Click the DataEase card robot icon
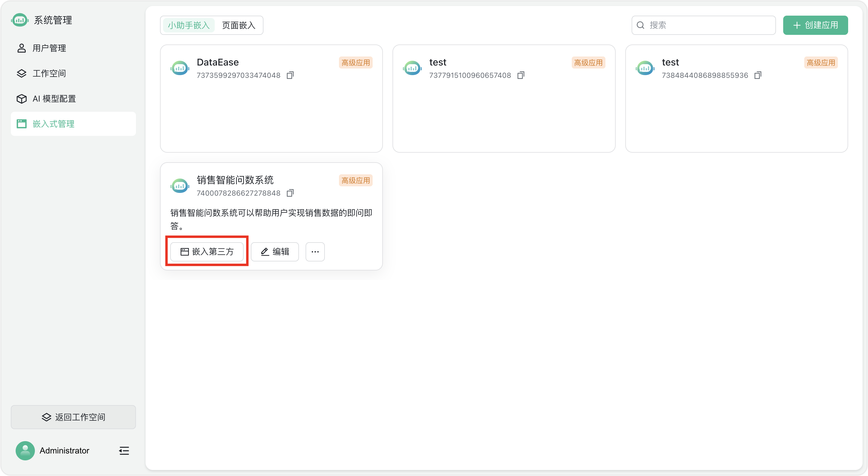This screenshot has height=476, width=868. tap(180, 68)
